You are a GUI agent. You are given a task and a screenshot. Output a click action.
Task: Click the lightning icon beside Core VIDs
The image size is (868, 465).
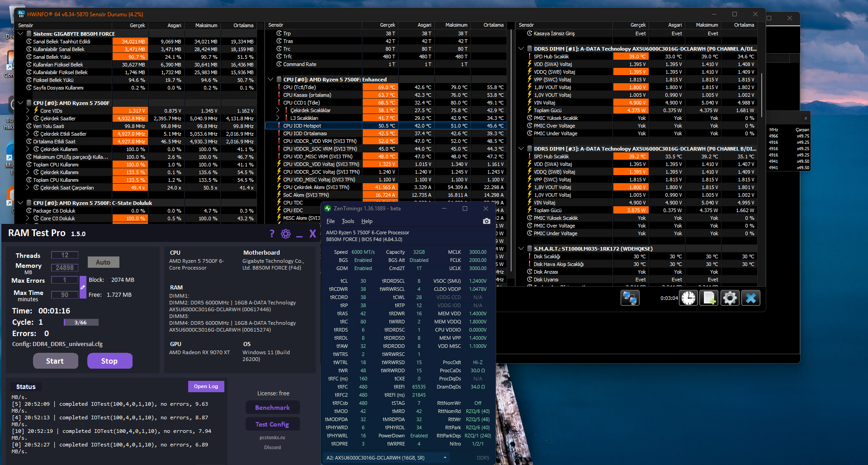(x=36, y=110)
